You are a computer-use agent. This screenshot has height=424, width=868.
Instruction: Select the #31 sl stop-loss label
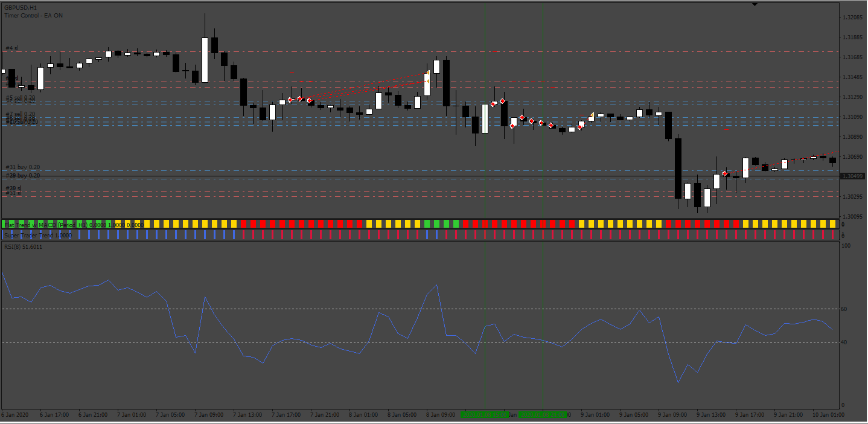click(x=13, y=193)
